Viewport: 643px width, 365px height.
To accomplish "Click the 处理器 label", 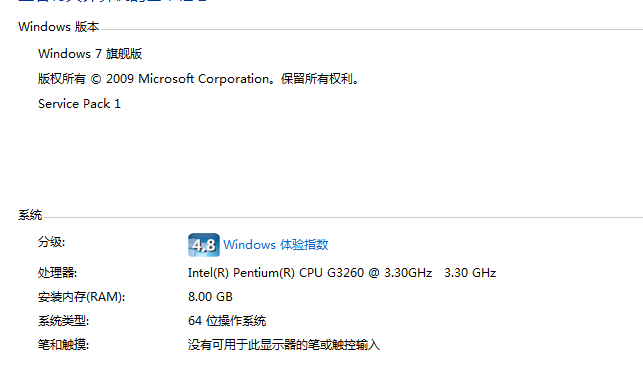I will click(57, 273).
